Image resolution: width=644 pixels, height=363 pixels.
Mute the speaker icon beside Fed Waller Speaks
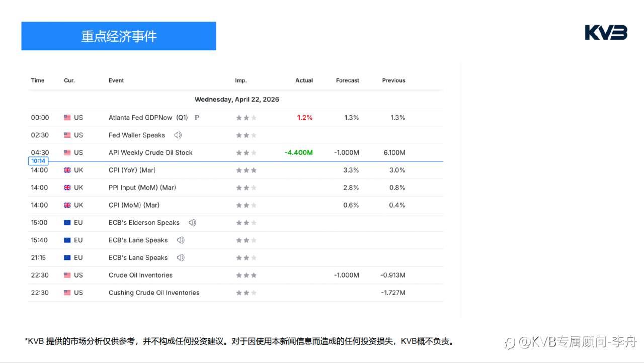pos(177,135)
